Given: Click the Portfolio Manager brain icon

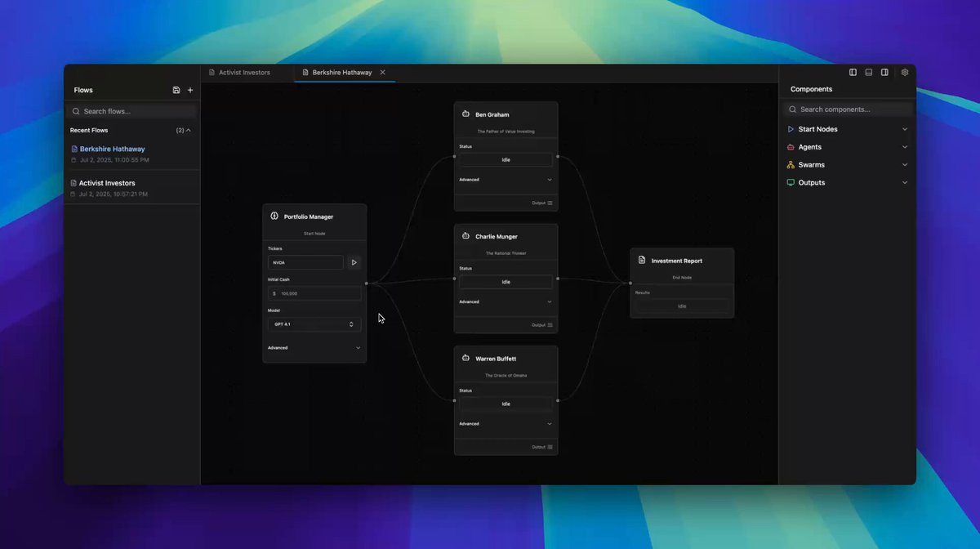Looking at the screenshot, I should 274,216.
